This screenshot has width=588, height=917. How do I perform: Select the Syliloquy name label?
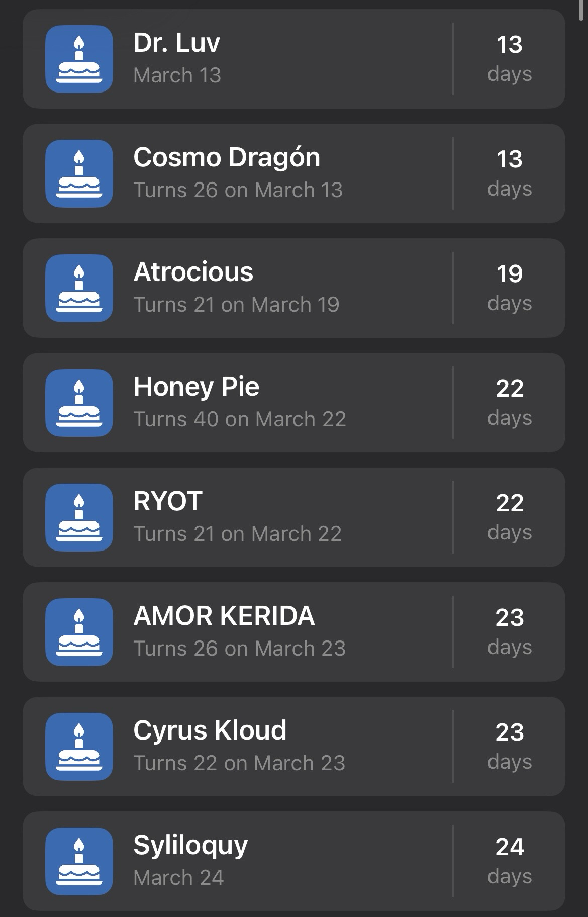[190, 845]
